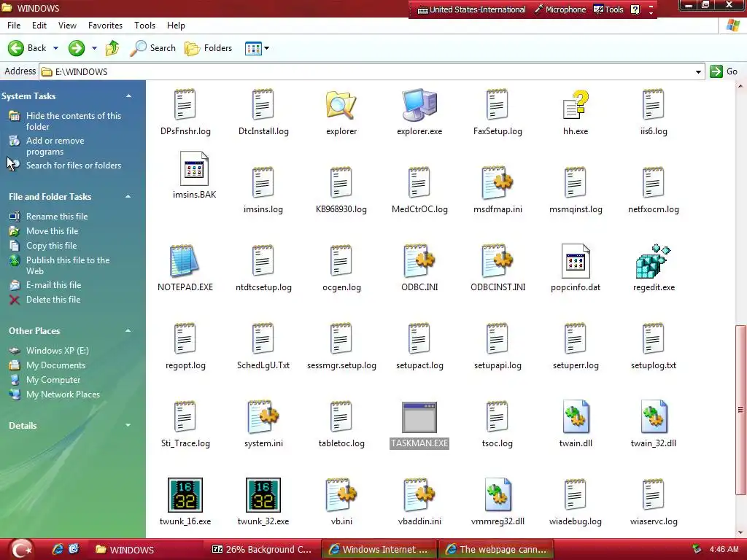Collapse the Other Places section
The width and height of the screenshot is (747, 560).
[x=128, y=331]
